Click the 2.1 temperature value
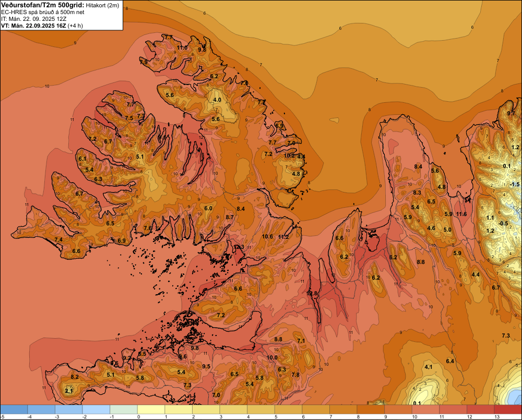This screenshot has height=420, width=522. point(68,391)
